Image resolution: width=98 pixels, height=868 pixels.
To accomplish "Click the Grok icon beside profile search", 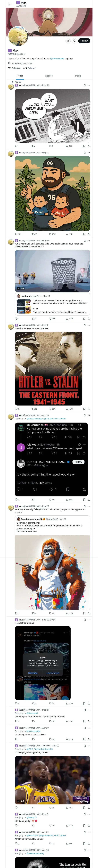I will coord(68,41).
